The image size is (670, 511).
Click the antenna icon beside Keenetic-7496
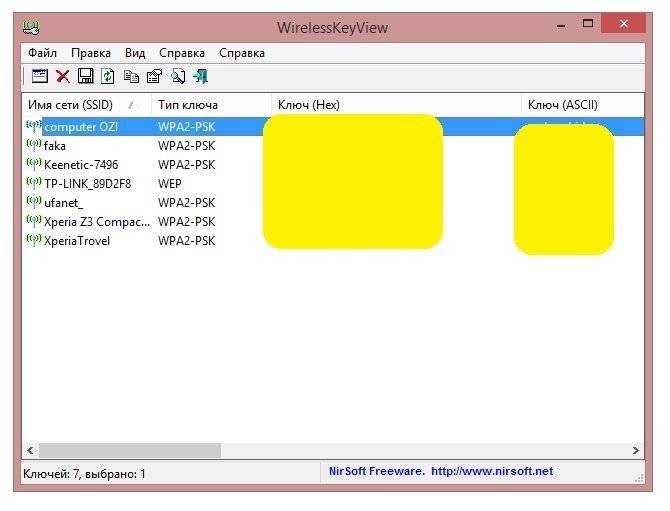coord(34,164)
